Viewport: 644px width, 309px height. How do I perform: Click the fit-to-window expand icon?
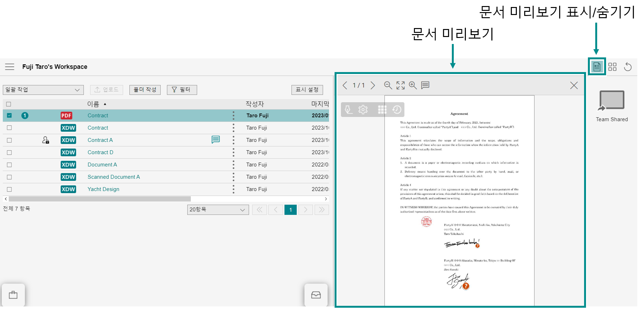(x=400, y=85)
